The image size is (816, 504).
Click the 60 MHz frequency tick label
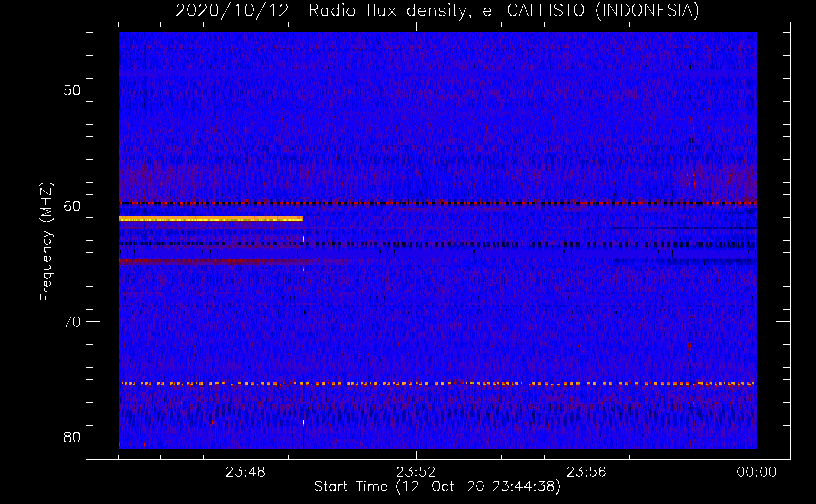coord(72,206)
